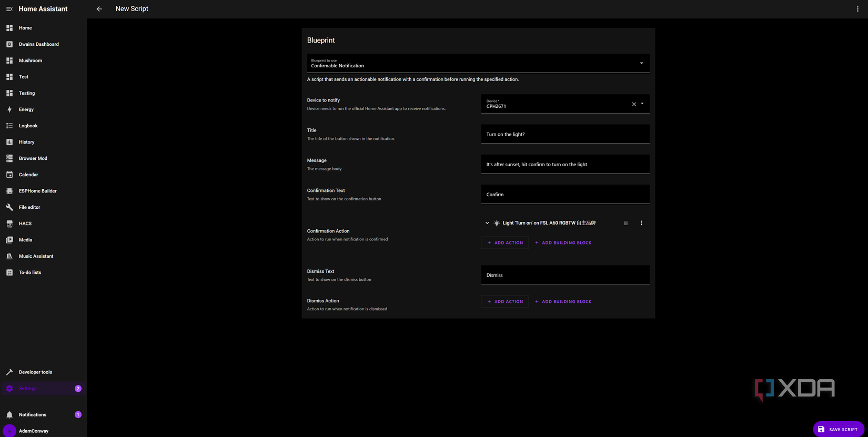Click the Blueprint section heading
The height and width of the screenshot is (437, 868).
321,40
